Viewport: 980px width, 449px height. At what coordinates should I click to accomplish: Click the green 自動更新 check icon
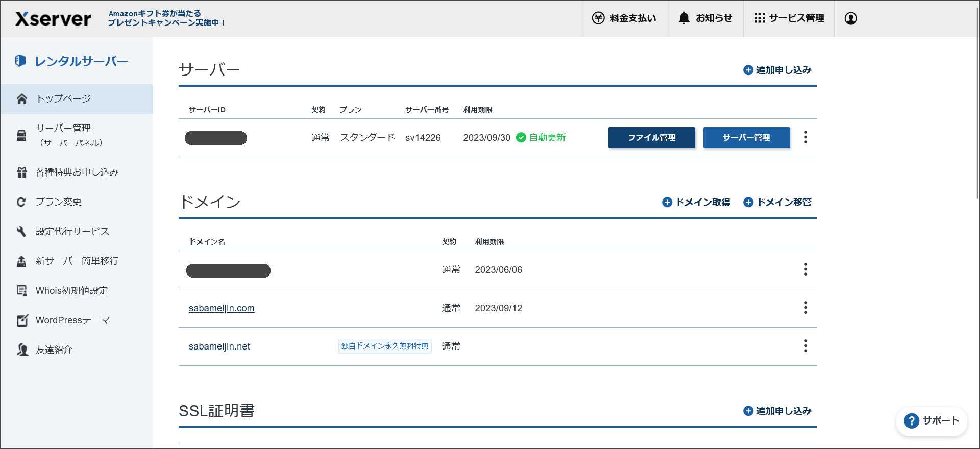521,138
